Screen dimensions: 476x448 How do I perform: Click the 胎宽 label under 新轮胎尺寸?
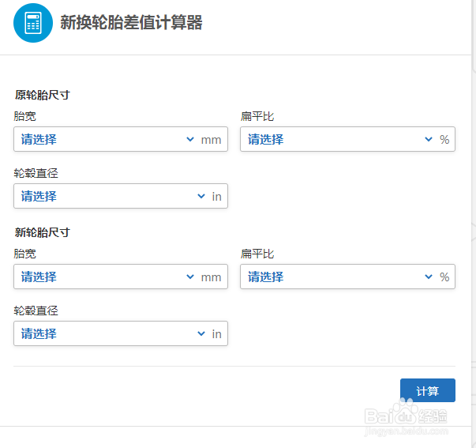click(25, 254)
